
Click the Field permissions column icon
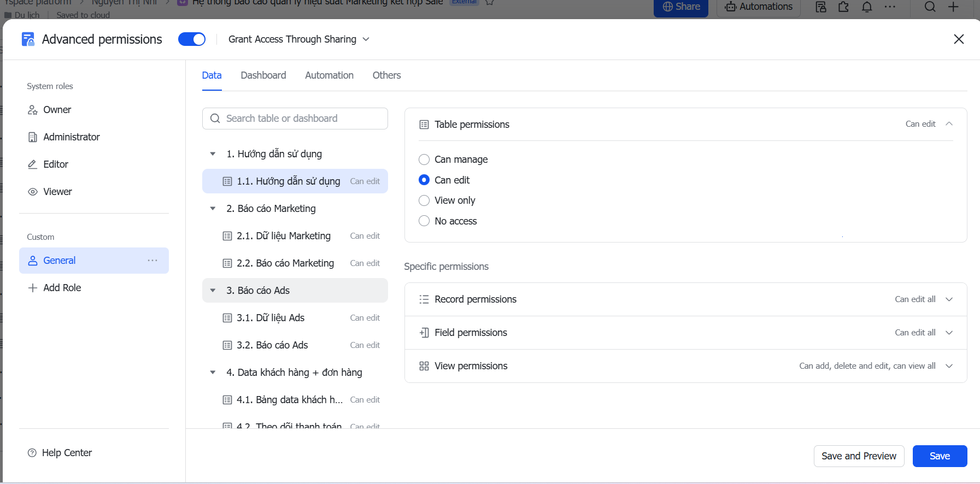coord(424,333)
